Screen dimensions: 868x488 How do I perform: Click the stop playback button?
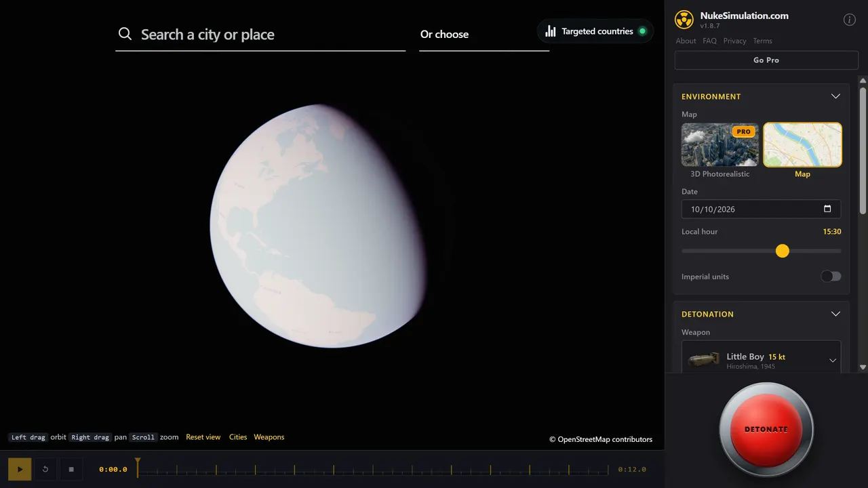tap(71, 469)
